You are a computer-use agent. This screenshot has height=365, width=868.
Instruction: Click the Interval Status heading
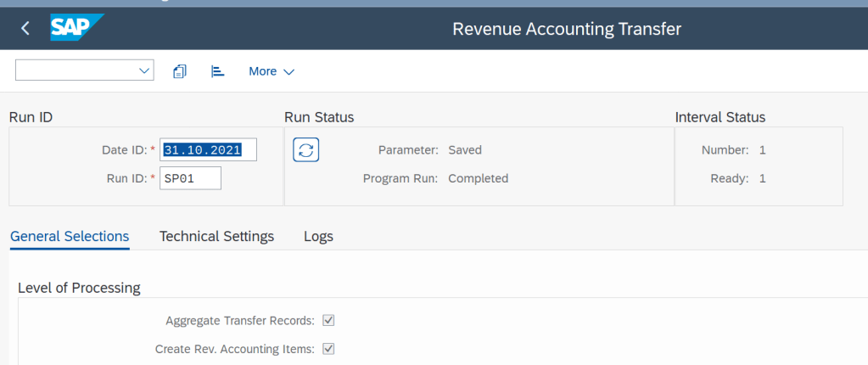(x=720, y=117)
